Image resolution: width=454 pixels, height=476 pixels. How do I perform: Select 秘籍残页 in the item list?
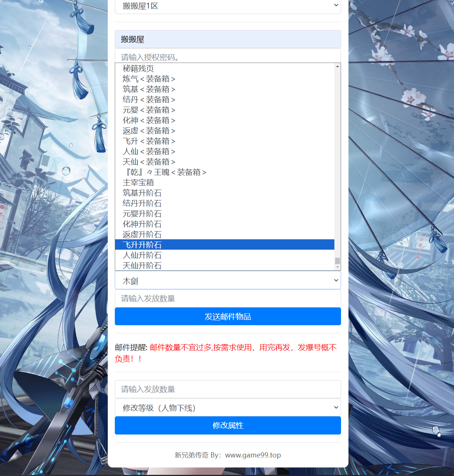click(x=138, y=69)
